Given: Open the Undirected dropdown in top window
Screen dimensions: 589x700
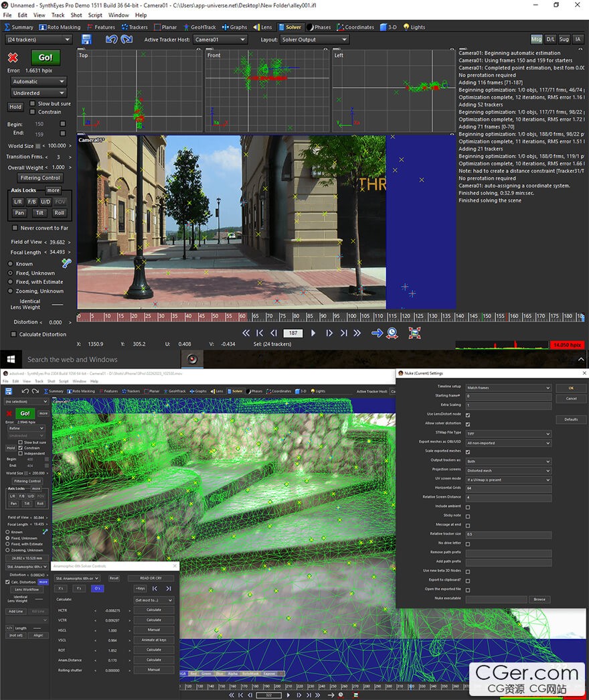Looking at the screenshot, I should [x=38, y=93].
